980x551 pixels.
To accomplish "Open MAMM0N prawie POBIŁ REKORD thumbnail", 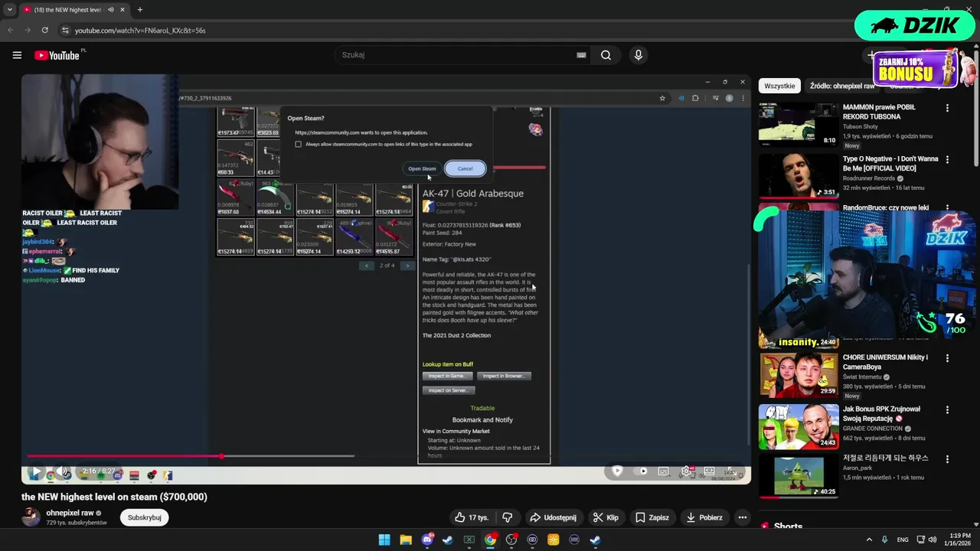I will [x=799, y=124].
